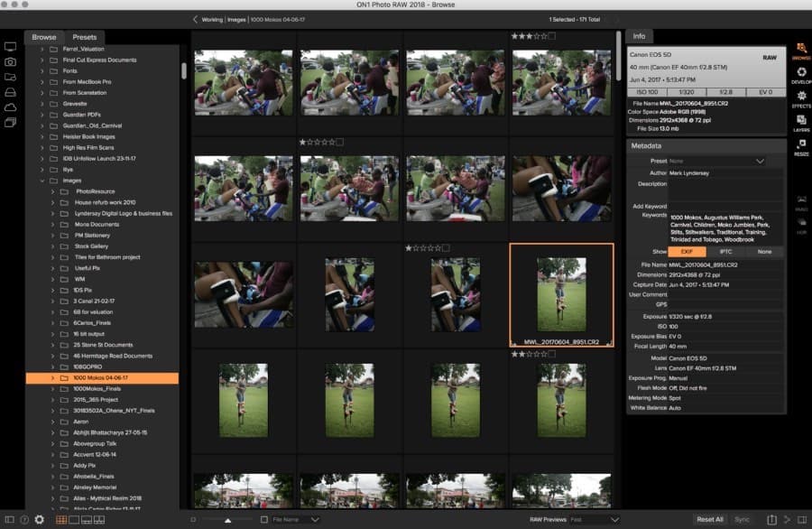Switch to the Effects module
This screenshot has width=812, height=529.
pyautogui.click(x=800, y=97)
